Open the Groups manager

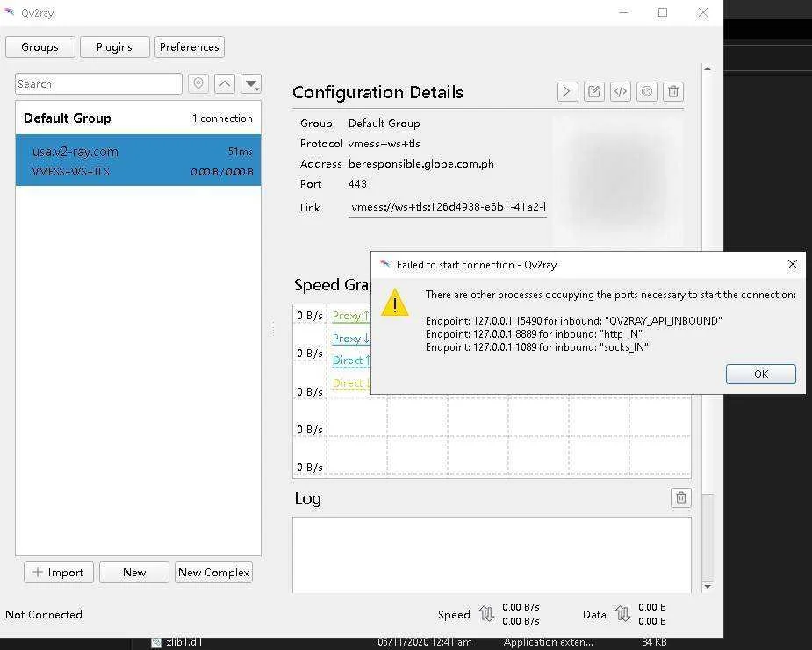tap(40, 47)
